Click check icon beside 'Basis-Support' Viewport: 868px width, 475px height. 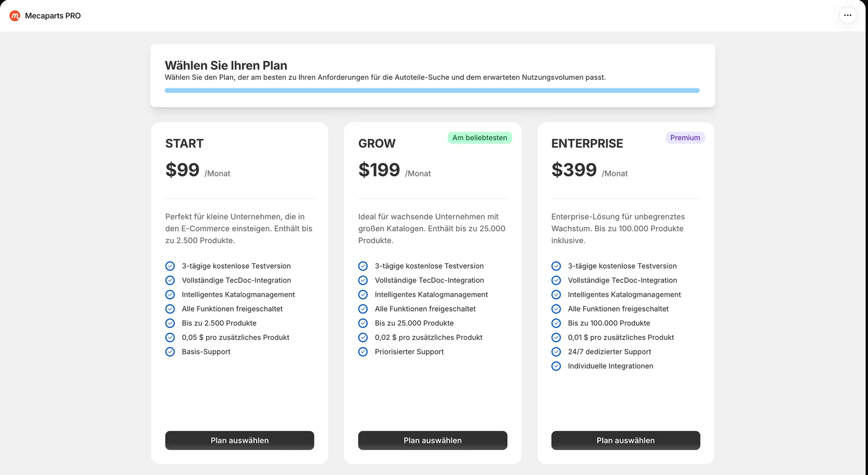click(170, 352)
